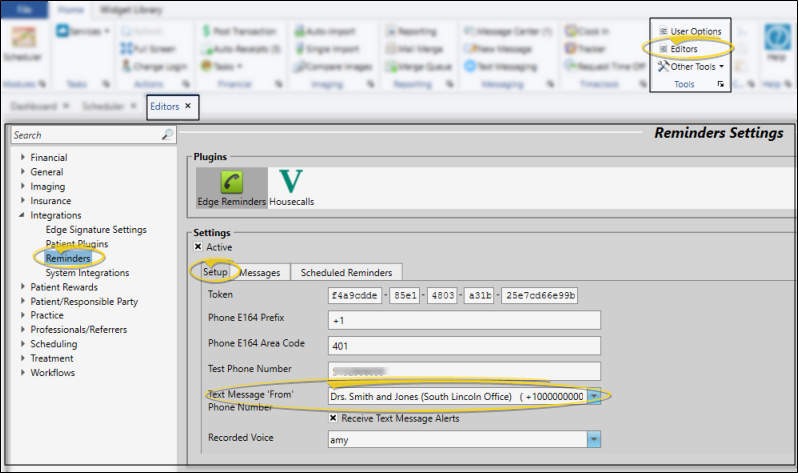Switch to the Scheduled Reminders tab
This screenshot has height=473, width=799.
(347, 272)
